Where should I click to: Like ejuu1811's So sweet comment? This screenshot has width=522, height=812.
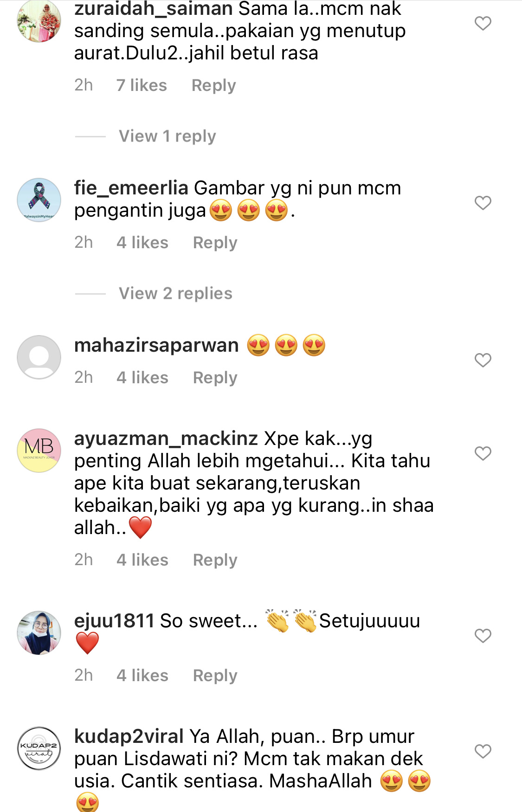pos(483,636)
